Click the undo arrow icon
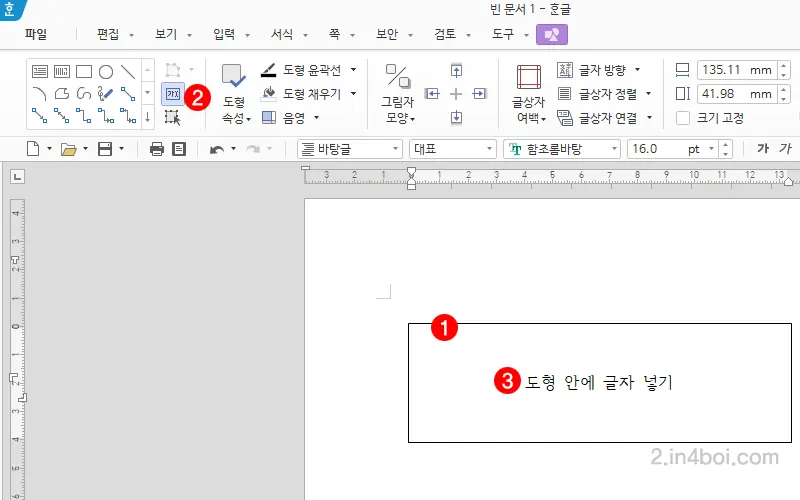The image size is (800, 500). 217,149
